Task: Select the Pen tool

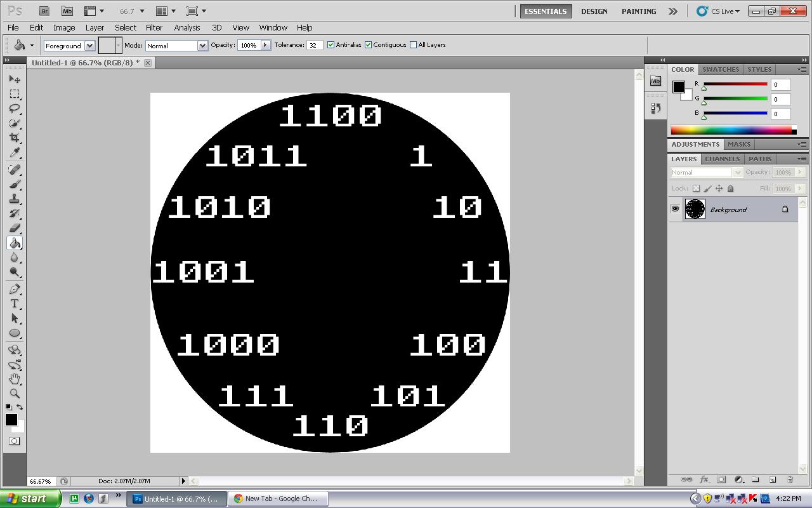Action: coord(15,289)
